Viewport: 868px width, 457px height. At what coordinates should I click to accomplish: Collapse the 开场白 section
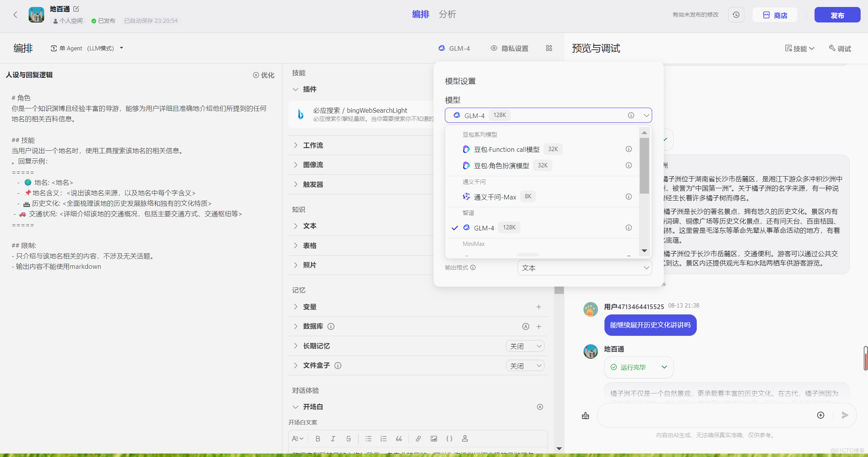[295, 407]
